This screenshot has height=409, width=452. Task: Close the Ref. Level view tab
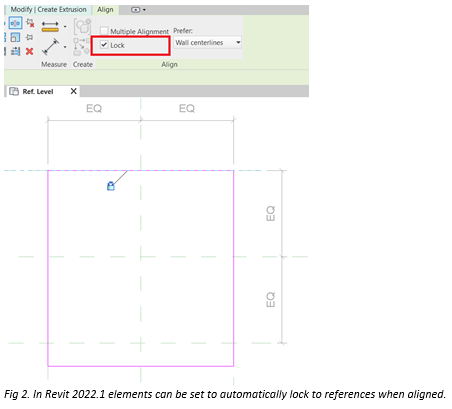pos(74,91)
